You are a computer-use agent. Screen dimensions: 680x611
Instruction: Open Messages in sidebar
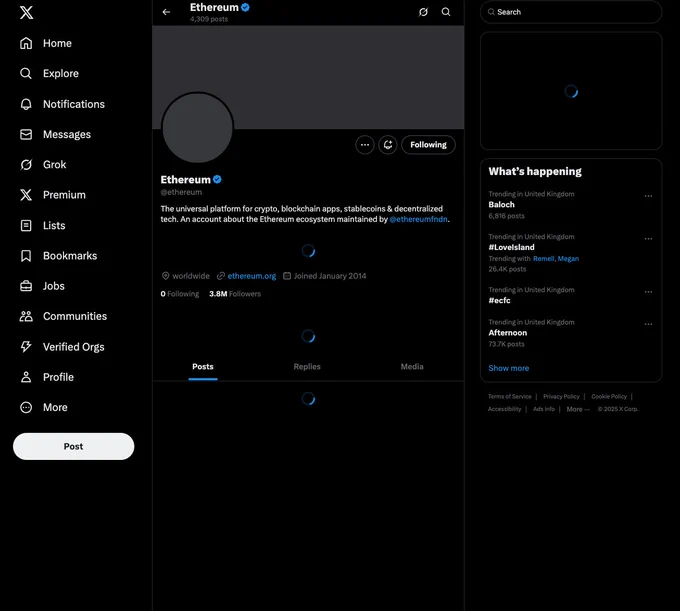point(55,134)
